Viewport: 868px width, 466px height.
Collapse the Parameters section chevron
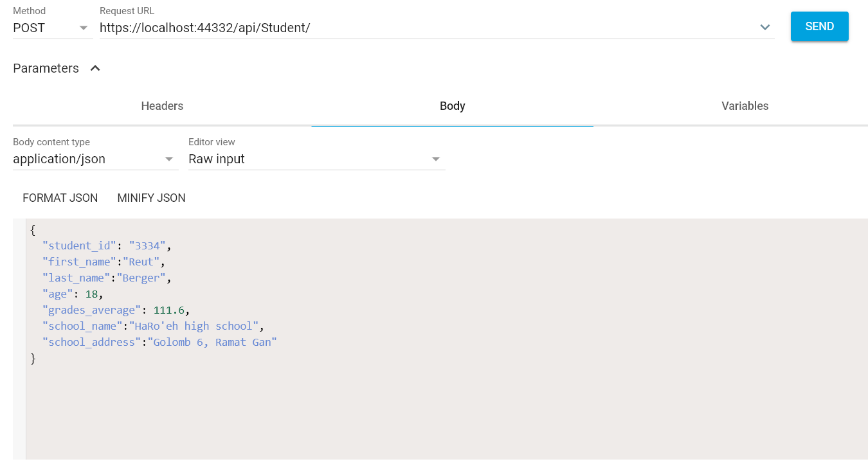coord(95,68)
